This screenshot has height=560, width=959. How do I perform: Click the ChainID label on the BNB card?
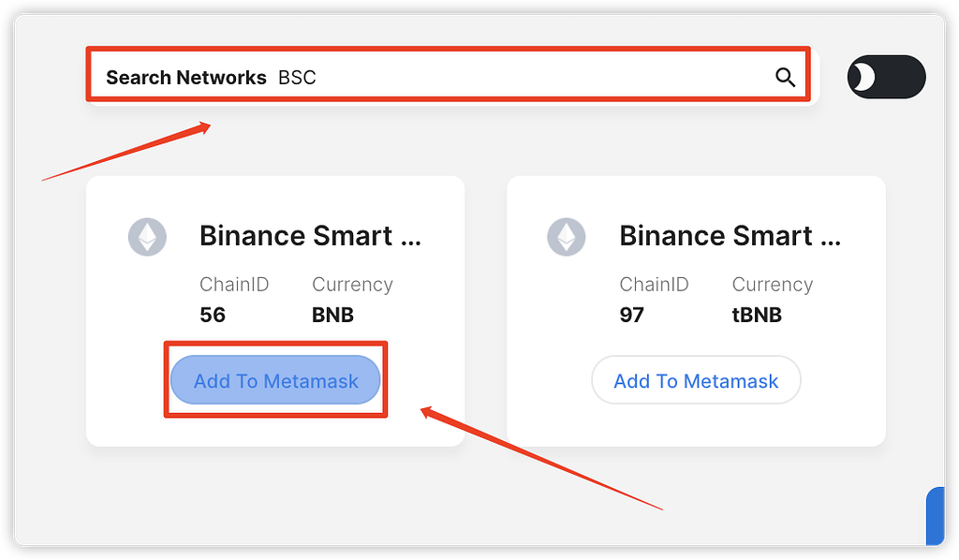(x=234, y=285)
